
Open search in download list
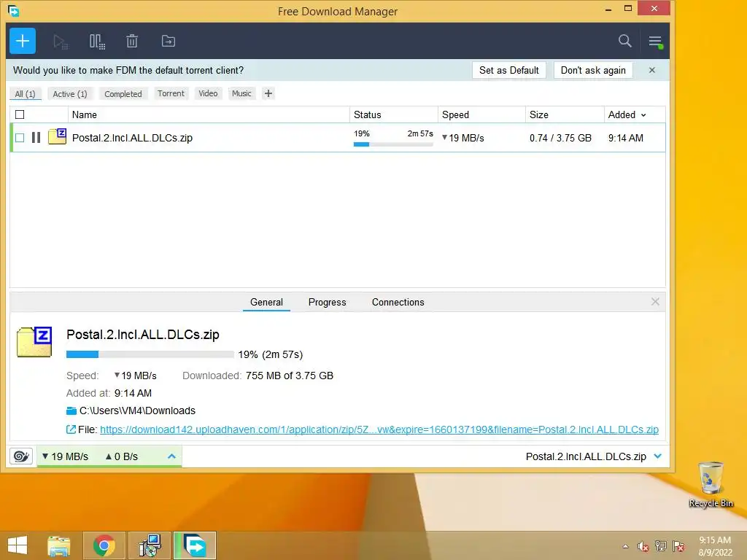click(x=624, y=41)
